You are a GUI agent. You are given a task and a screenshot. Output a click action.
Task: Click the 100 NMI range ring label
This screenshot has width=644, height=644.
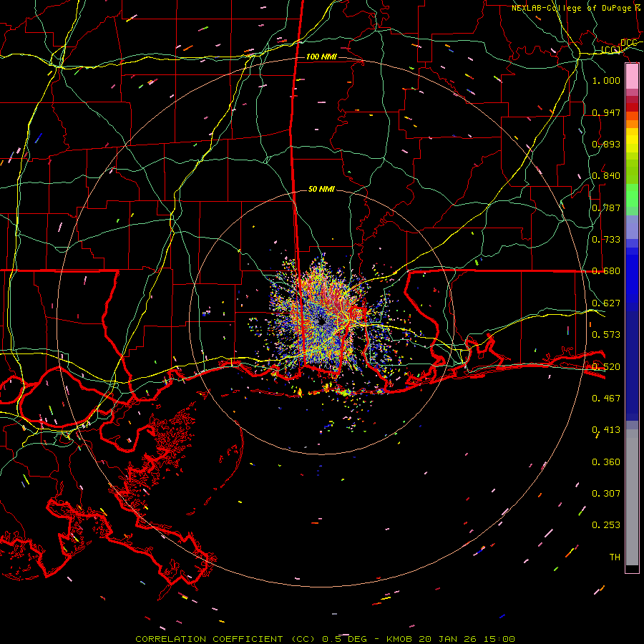321,57
